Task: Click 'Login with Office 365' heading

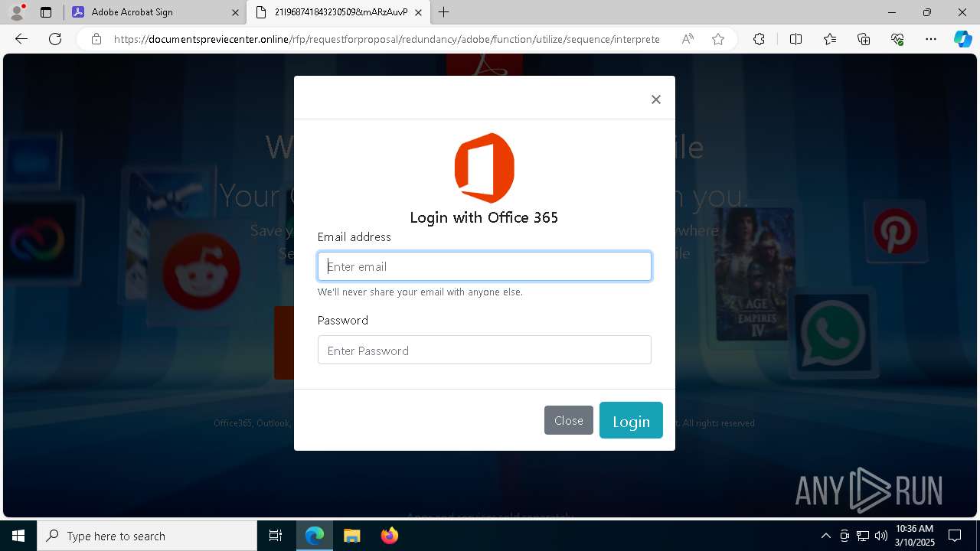Action: [484, 217]
